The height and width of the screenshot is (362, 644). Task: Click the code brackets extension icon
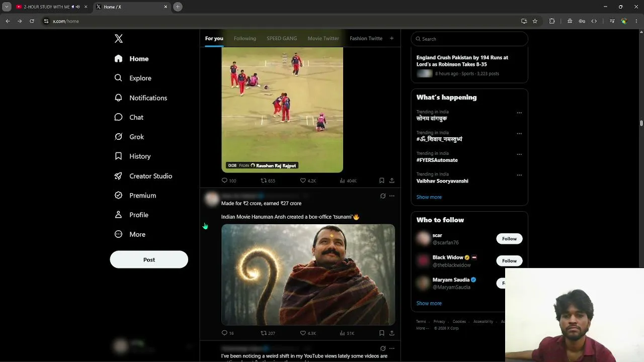[594, 21]
